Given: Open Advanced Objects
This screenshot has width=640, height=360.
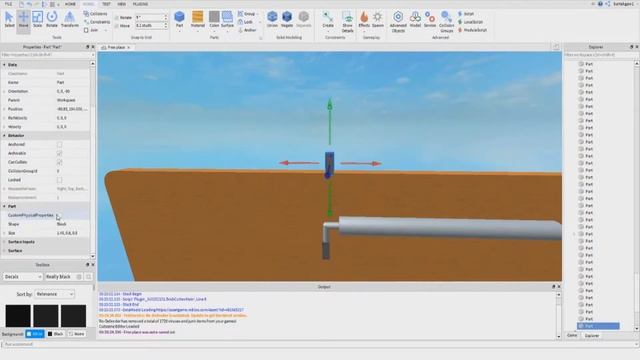Looking at the screenshot, I should pos(398,22).
